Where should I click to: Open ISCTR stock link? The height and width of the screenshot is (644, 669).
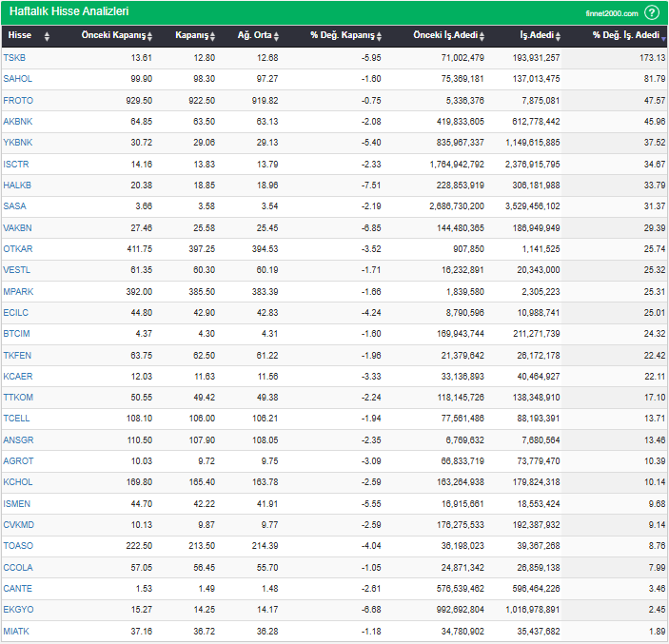16,164
